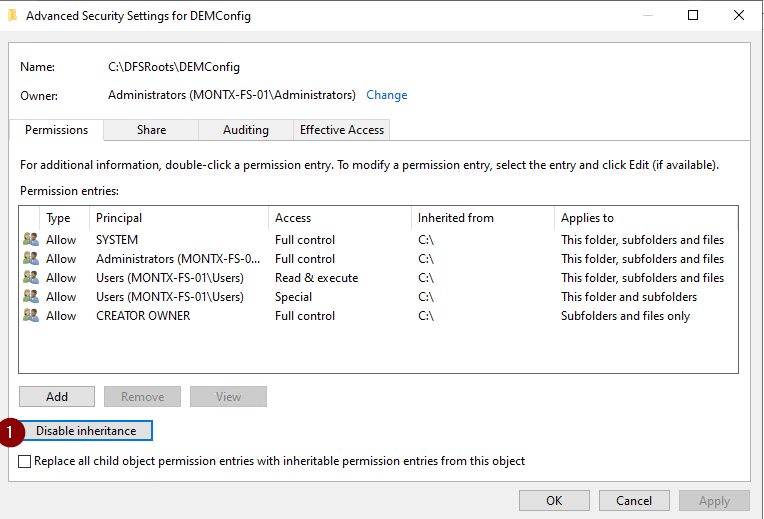
Task: Enable Replace all child object permission entries
Action: pos(25,462)
